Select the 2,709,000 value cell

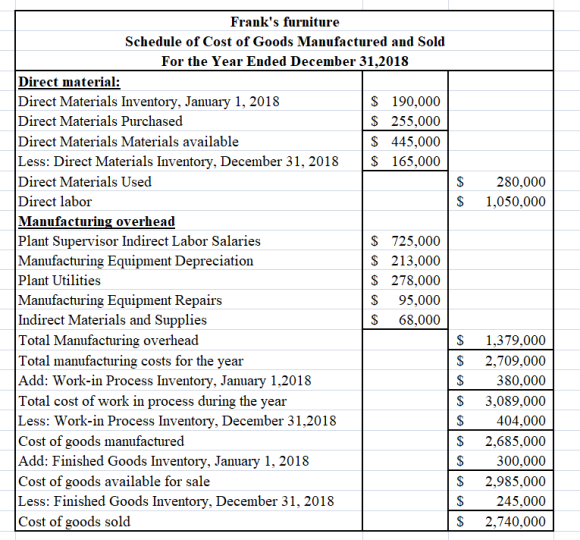pos(501,361)
